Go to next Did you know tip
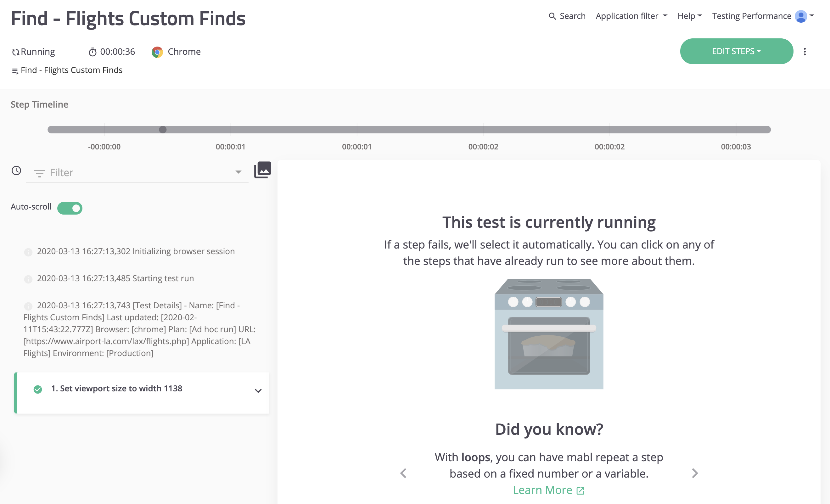Image resolution: width=830 pixels, height=504 pixels. coord(695,473)
